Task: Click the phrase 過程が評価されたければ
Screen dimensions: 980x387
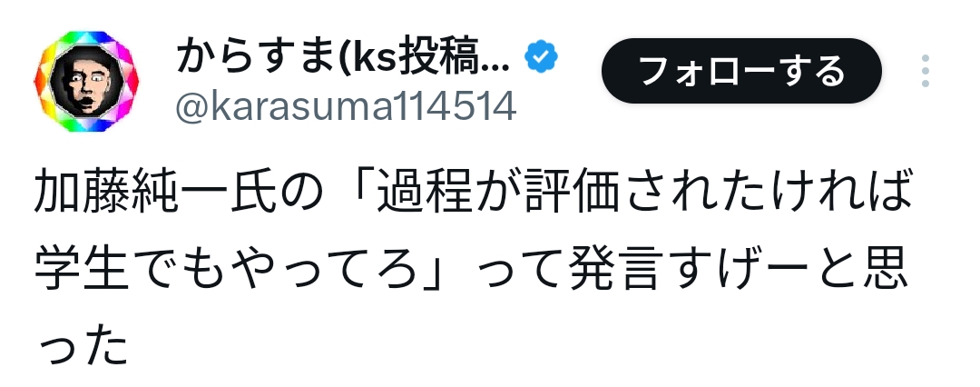Action: (644, 191)
